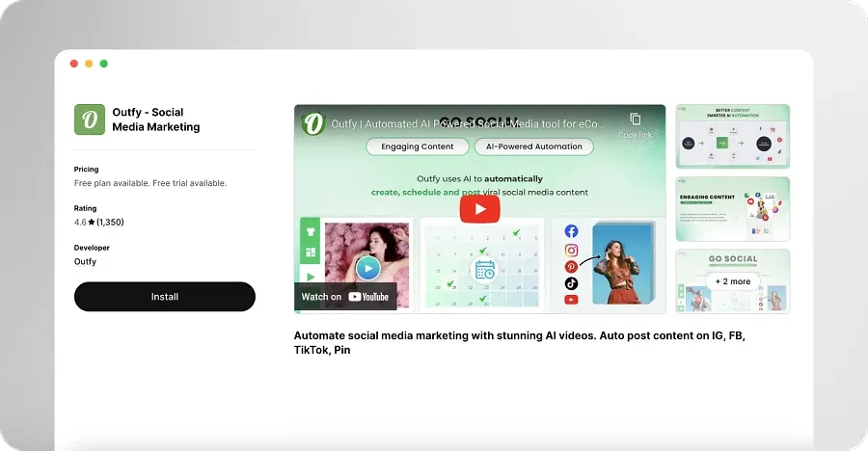Open the Engaging Content screenshot thumbnail
This screenshot has height=451, width=868.
[x=732, y=208]
